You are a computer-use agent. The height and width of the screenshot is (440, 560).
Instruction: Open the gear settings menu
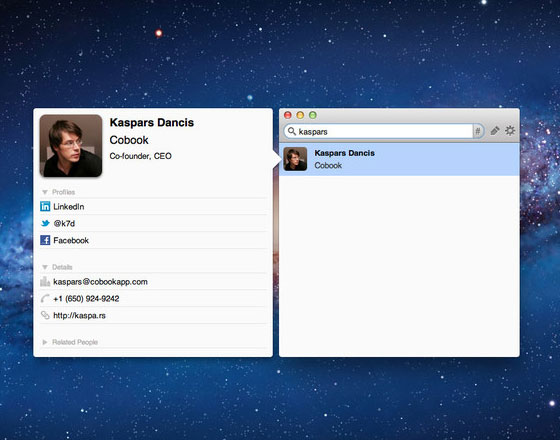point(510,131)
